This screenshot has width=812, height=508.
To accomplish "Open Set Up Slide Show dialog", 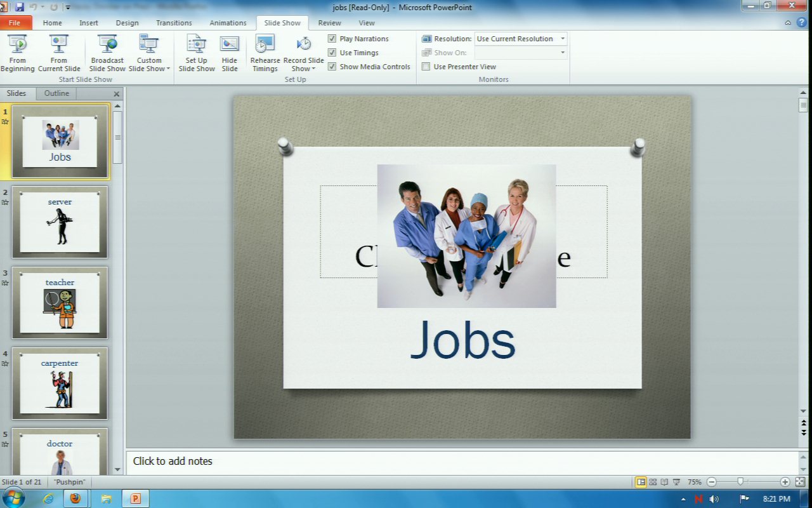I will (196, 53).
